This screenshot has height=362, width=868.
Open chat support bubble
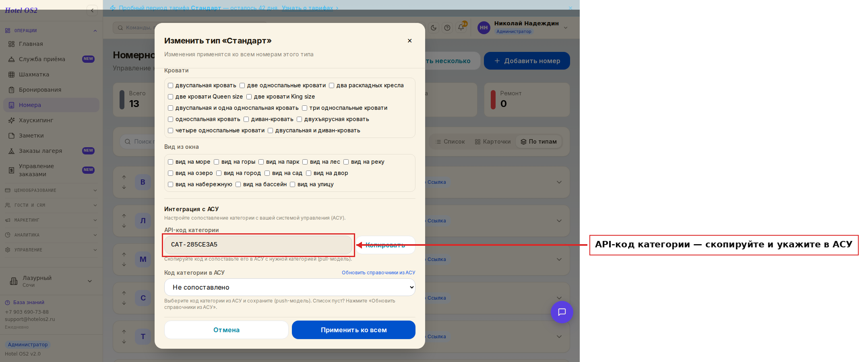point(562,312)
